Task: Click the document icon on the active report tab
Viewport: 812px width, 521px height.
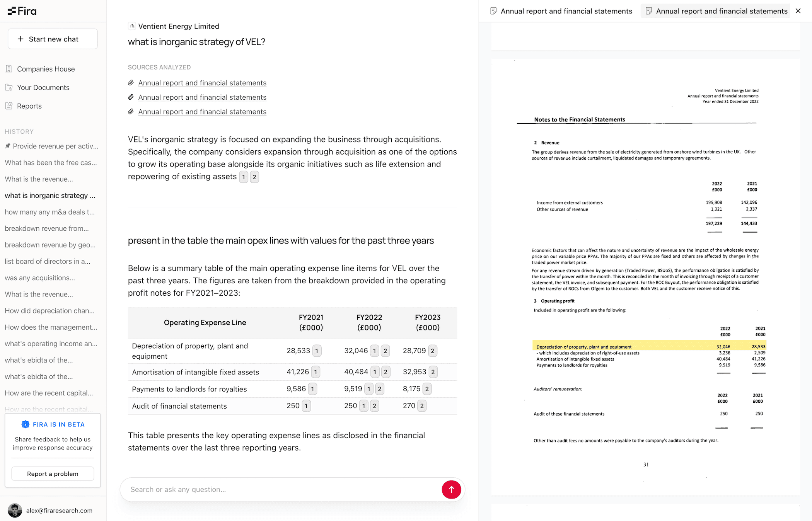Action: [649, 11]
